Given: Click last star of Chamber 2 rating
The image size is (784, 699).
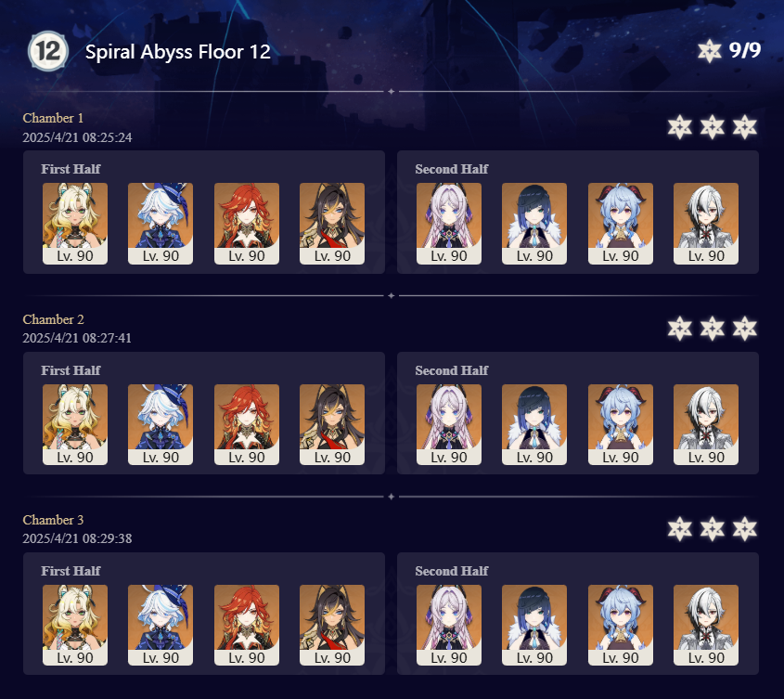Looking at the screenshot, I should click(x=745, y=329).
